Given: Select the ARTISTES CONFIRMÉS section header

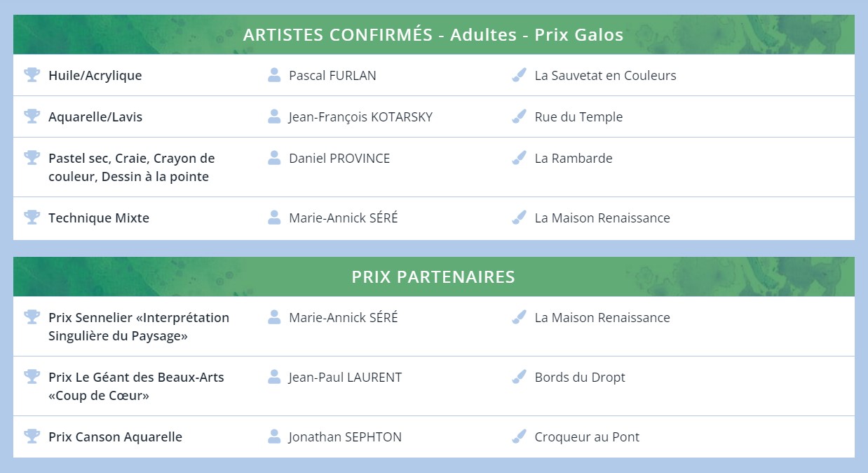Looking at the screenshot, I should 433,34.
